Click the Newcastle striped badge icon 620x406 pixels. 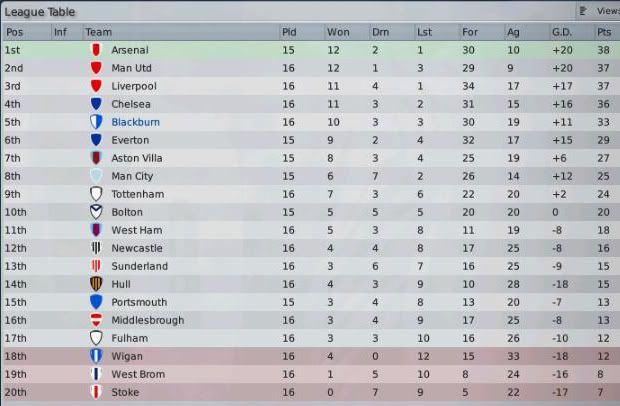(x=96, y=248)
